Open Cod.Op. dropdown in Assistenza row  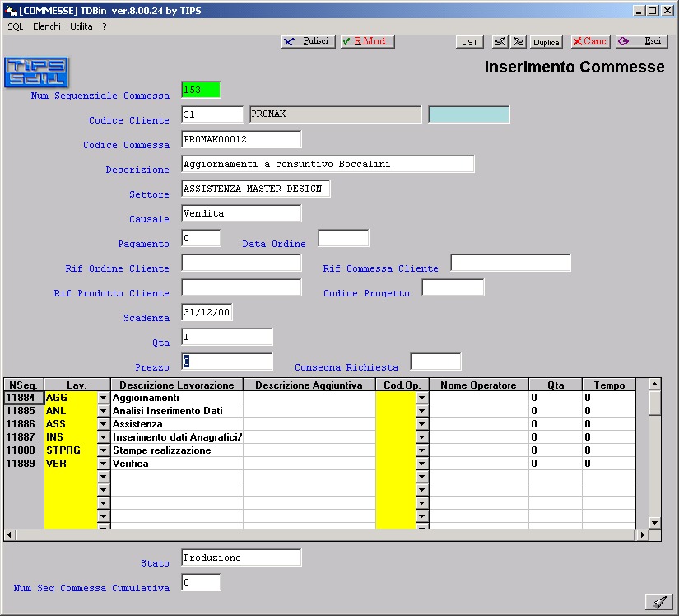point(421,424)
